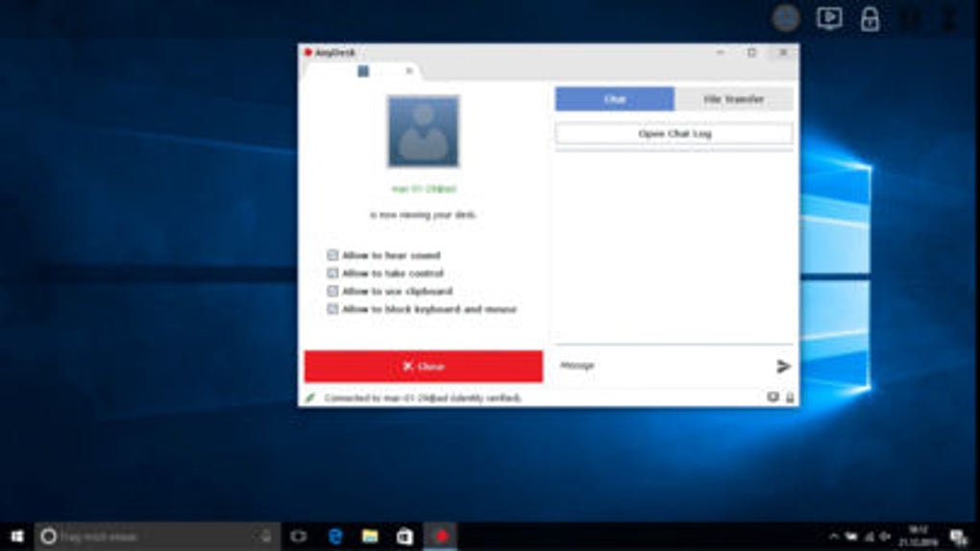Click the volume icon in the system tray

885,537
